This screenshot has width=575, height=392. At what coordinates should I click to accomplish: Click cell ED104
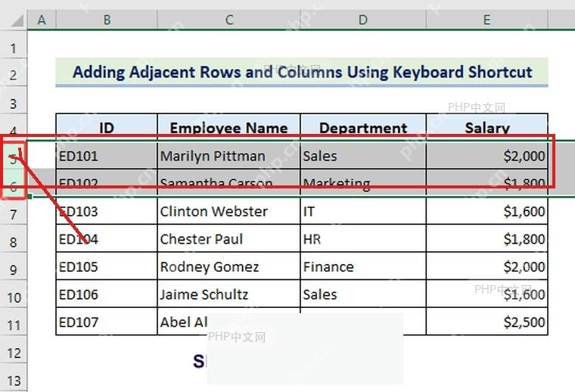coord(107,238)
